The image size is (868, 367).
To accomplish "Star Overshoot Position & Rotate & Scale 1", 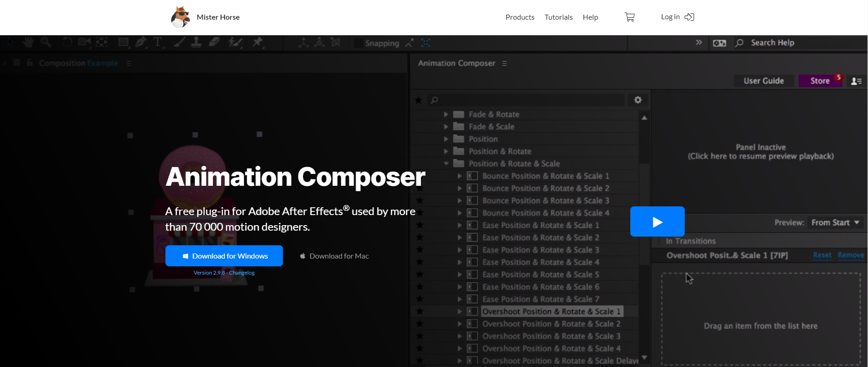I will coord(420,312).
